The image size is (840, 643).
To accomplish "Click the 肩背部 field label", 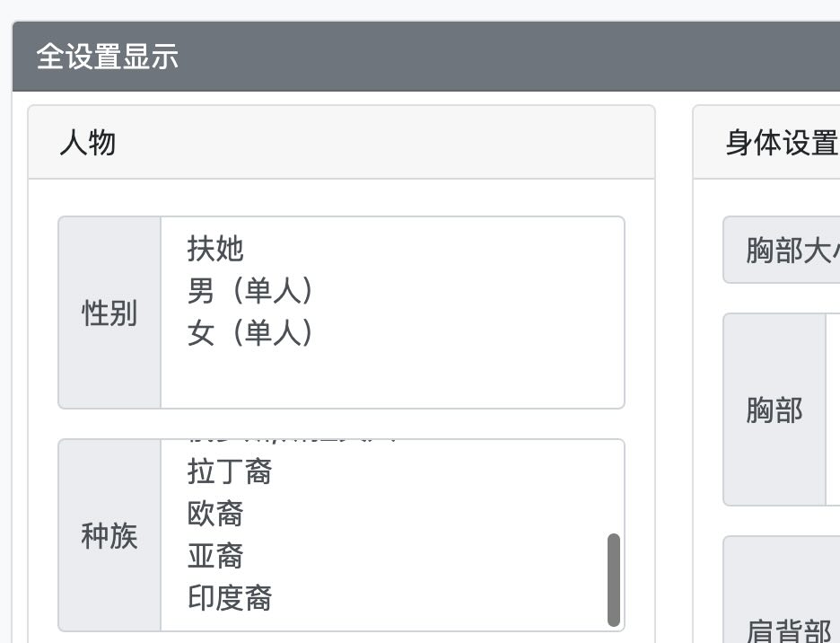I will point(788,629).
